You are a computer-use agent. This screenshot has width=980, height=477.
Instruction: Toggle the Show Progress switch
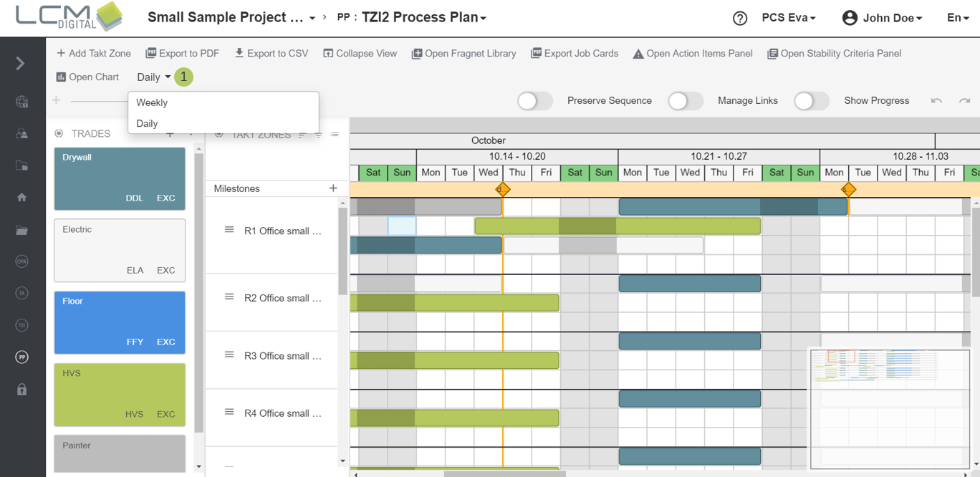[811, 101]
